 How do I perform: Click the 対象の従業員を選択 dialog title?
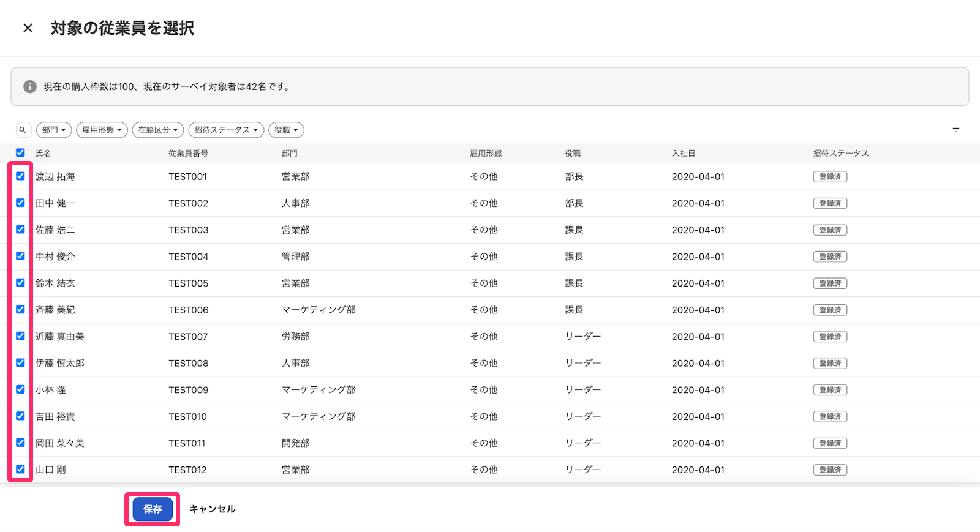click(123, 28)
